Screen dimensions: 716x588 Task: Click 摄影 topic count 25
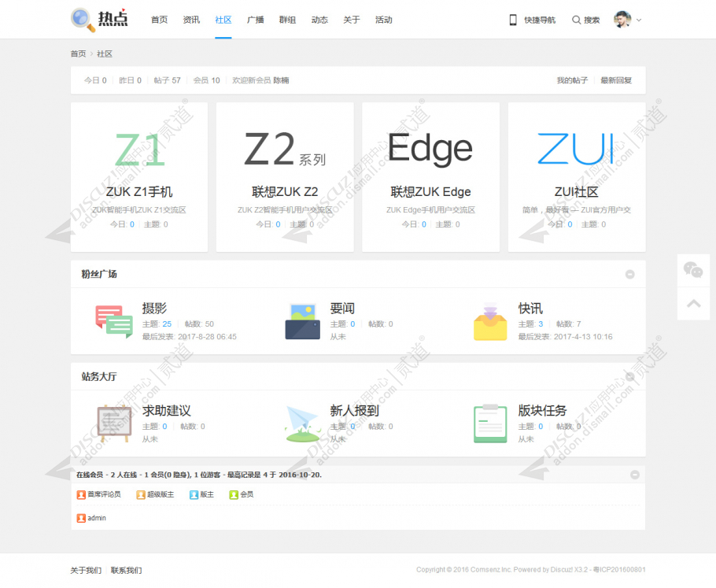click(x=167, y=324)
